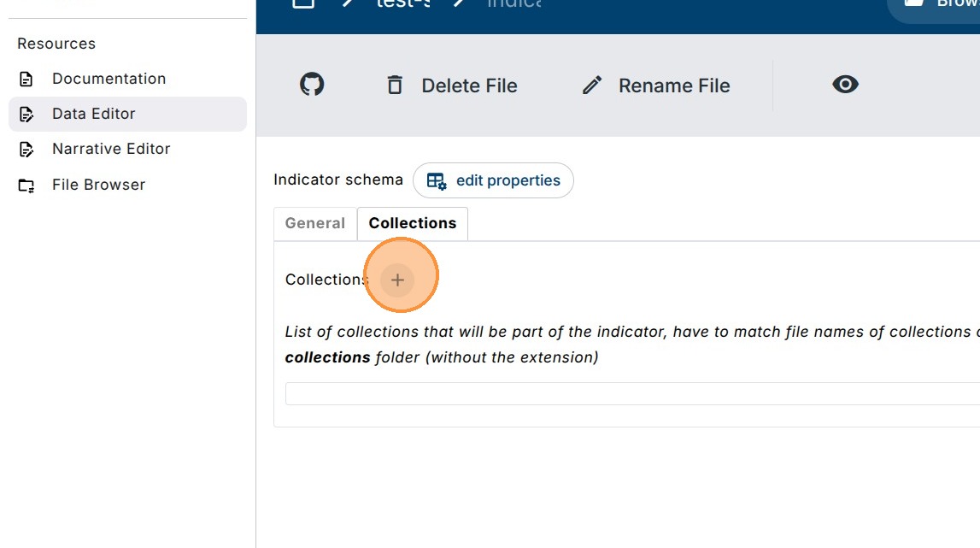
Task: Click the Narrative Editor sidebar icon
Action: coord(26,150)
